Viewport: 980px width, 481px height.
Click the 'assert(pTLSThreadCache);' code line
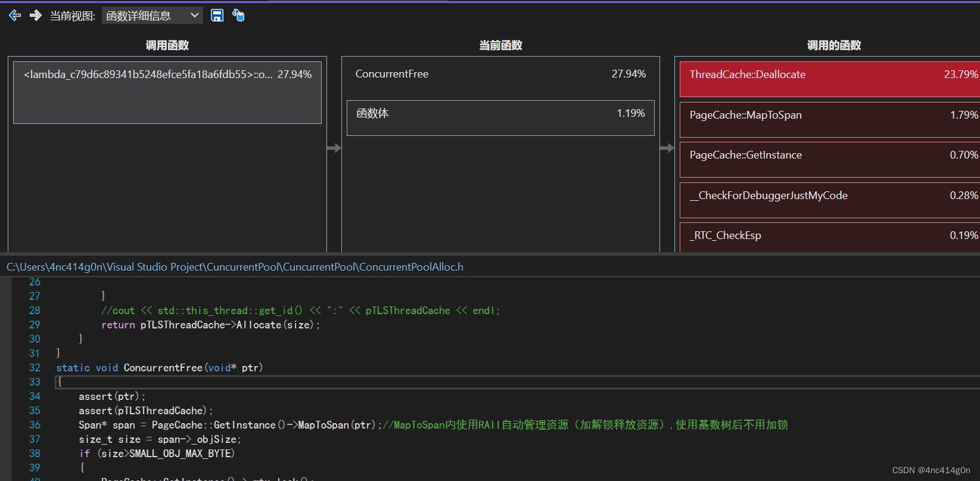click(x=146, y=411)
